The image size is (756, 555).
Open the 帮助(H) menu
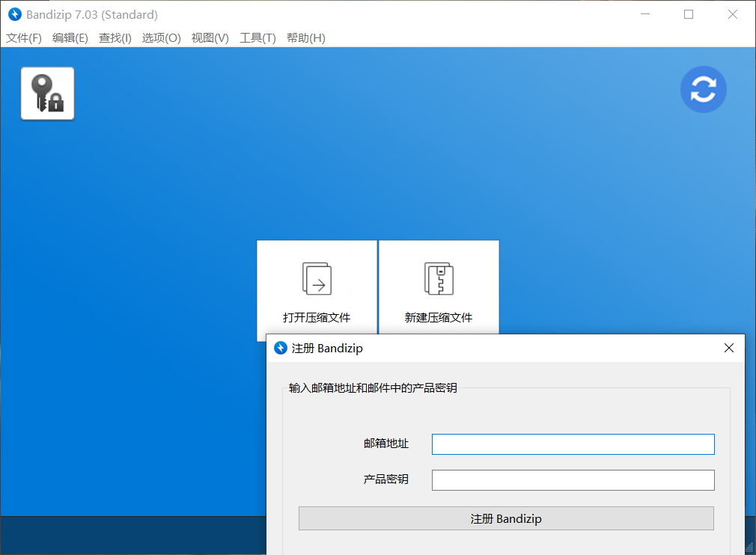point(305,37)
